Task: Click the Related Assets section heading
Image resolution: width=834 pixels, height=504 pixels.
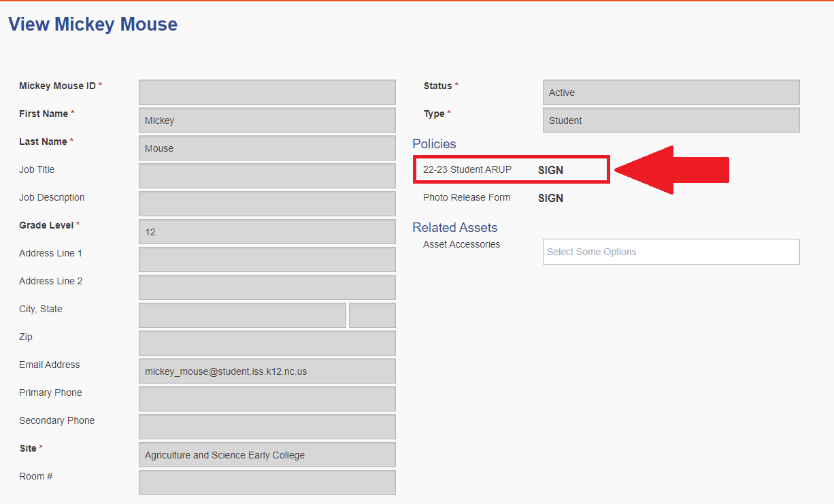Action: [455, 228]
